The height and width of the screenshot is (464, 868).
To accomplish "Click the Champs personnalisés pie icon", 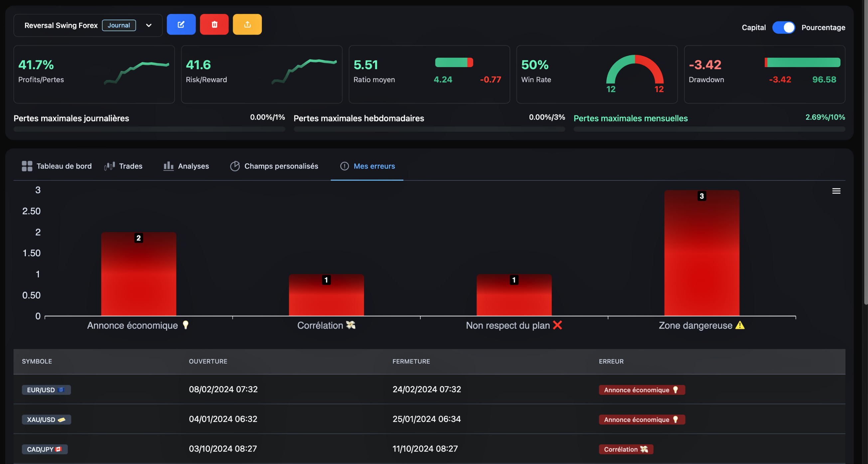I will [235, 166].
